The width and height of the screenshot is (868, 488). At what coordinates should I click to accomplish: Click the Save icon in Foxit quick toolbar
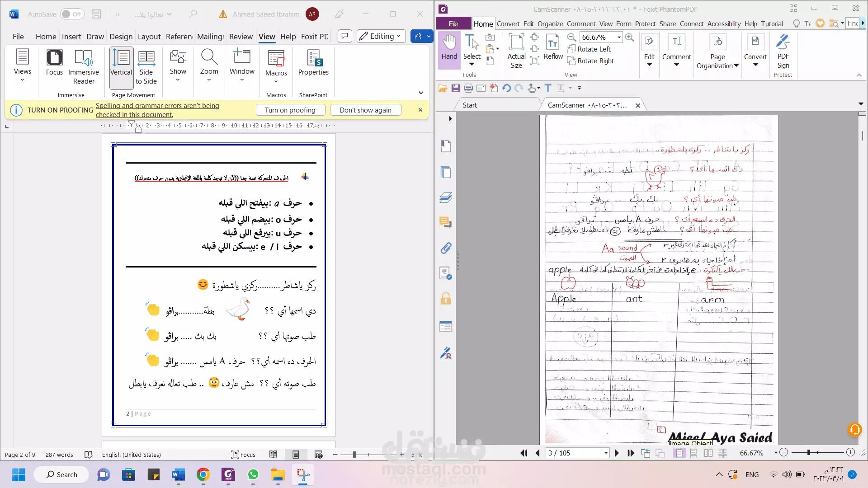455,88
